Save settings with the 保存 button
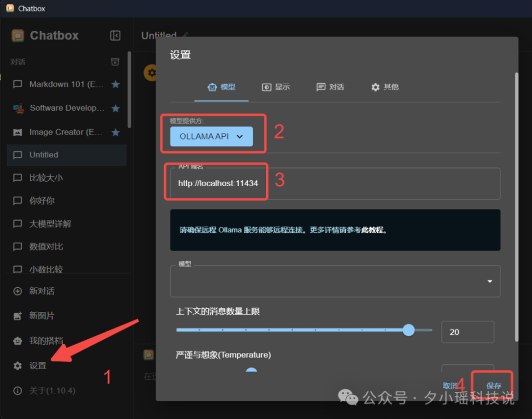This screenshot has height=419, width=532. 493,386
